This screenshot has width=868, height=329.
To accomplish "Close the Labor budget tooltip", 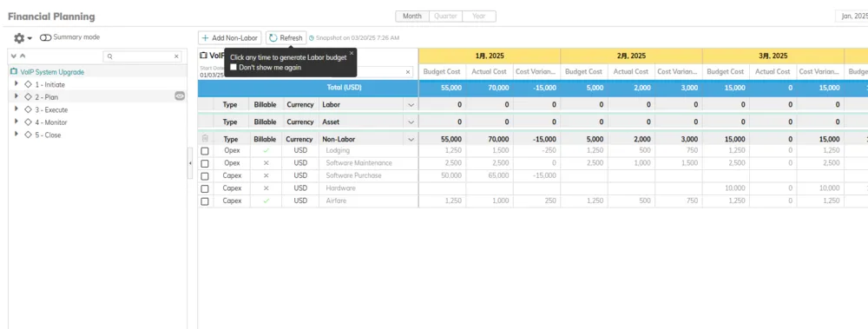I will point(351,53).
